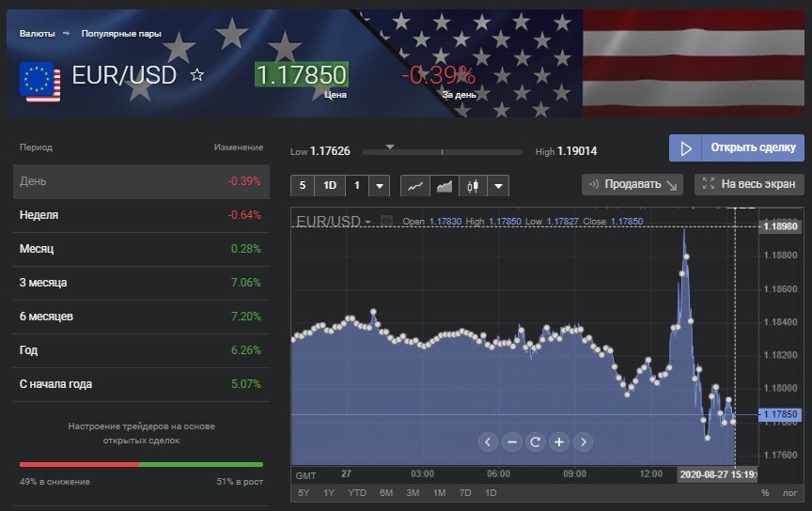Toggle logarithmic scale (лог)
Screen dimensions: 812x511
click(x=790, y=493)
